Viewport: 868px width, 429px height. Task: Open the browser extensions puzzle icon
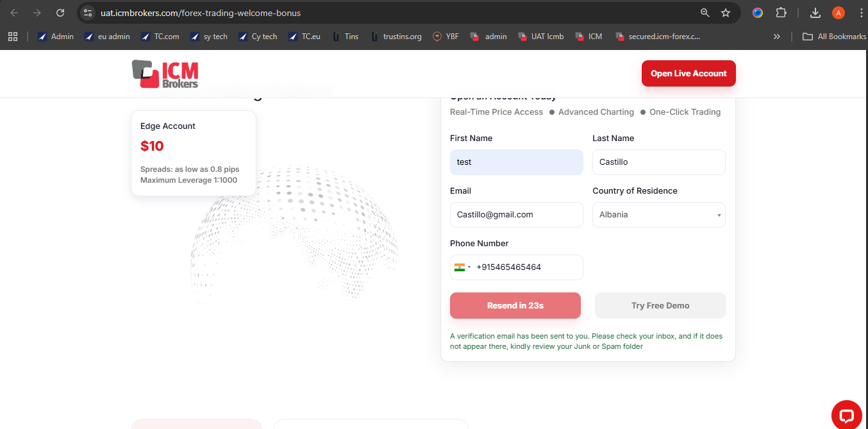(781, 13)
